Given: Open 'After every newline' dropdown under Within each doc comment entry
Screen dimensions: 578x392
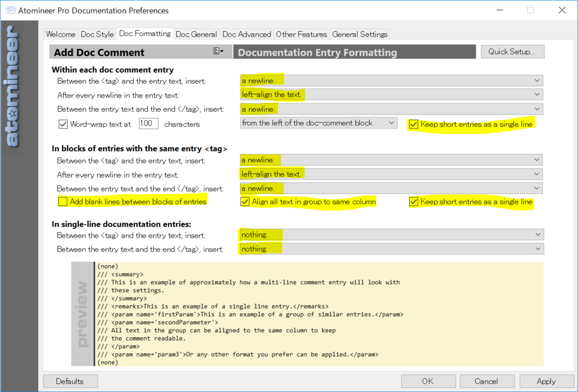Looking at the screenshot, I should 392,94.
